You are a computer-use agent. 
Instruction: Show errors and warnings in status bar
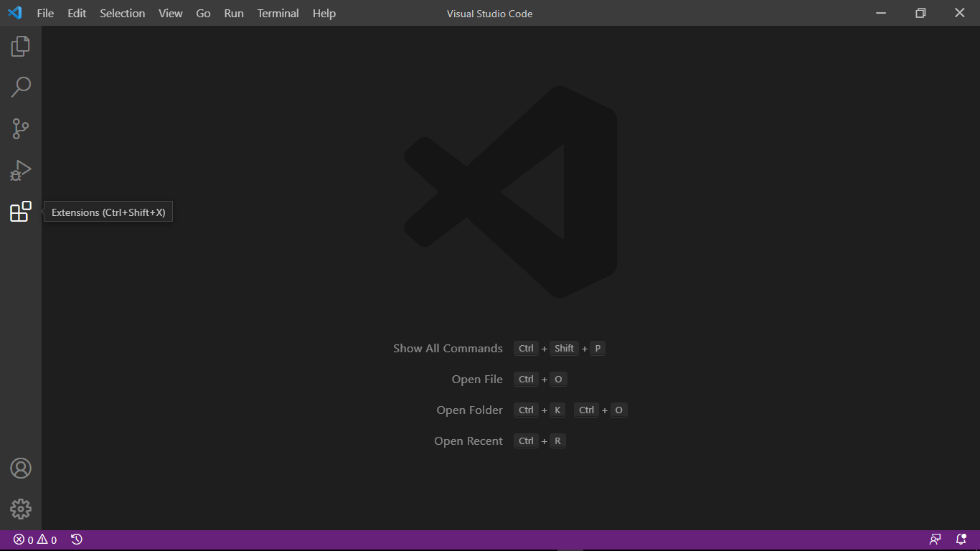35,540
